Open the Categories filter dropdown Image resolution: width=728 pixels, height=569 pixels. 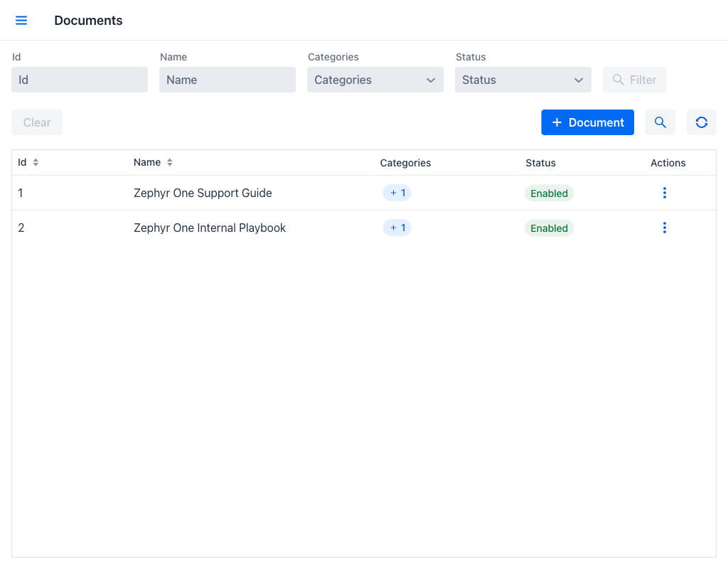point(375,80)
